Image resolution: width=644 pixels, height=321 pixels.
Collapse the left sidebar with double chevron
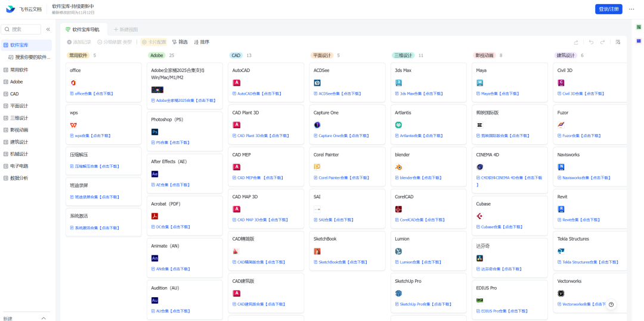point(48,29)
